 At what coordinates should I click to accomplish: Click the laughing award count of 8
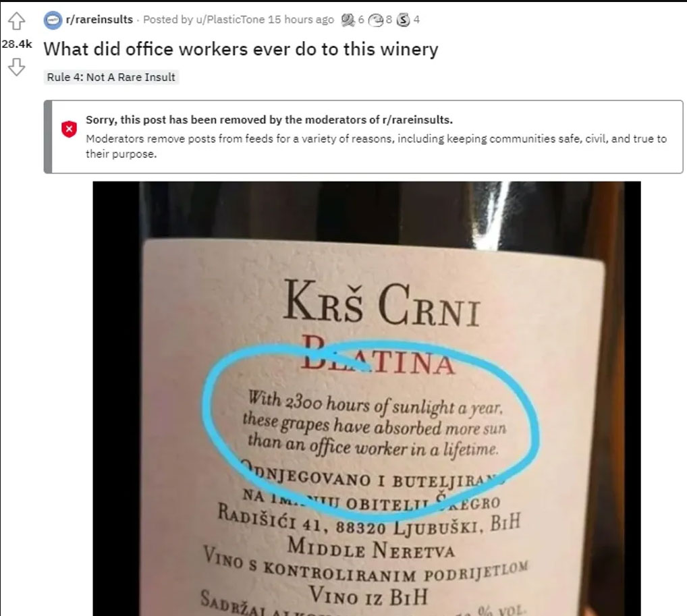point(389,20)
